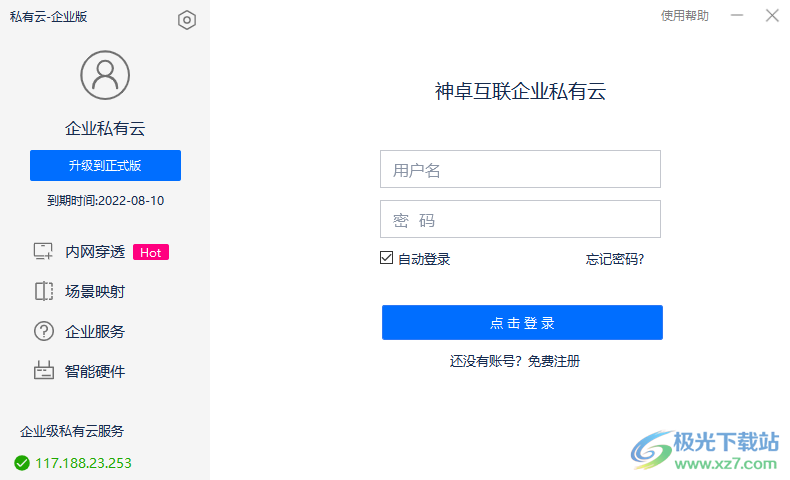Viewport: 790px width, 480px height.
Task: Open the 忘记密码? link
Action: (x=615, y=259)
